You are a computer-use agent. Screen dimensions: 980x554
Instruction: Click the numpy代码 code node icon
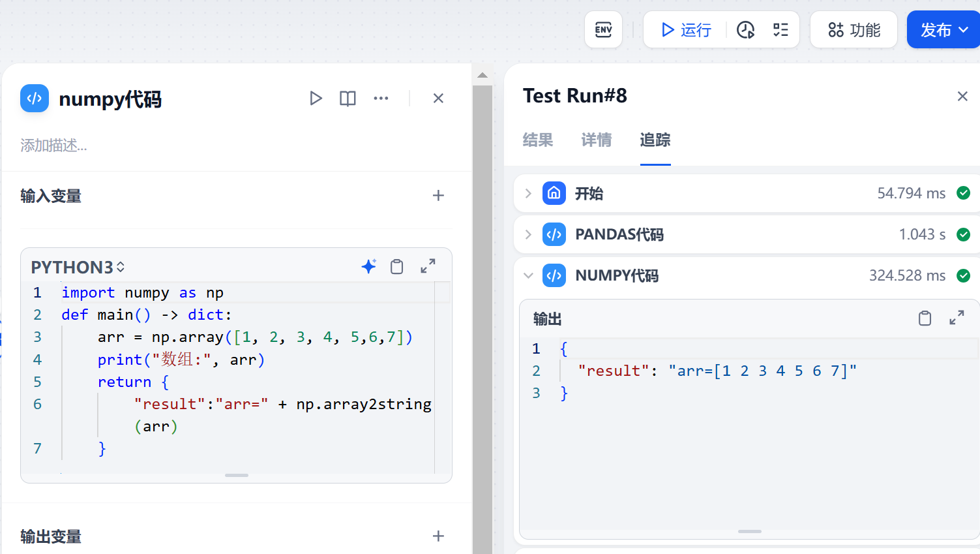click(x=35, y=99)
